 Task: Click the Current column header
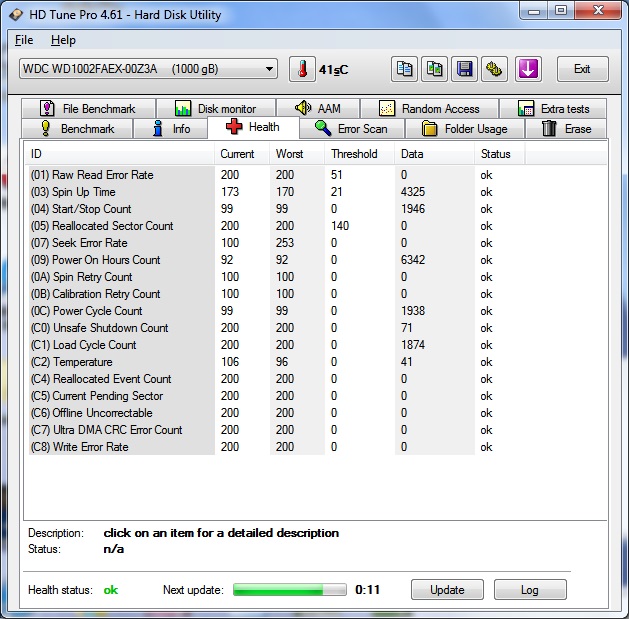tap(242, 154)
